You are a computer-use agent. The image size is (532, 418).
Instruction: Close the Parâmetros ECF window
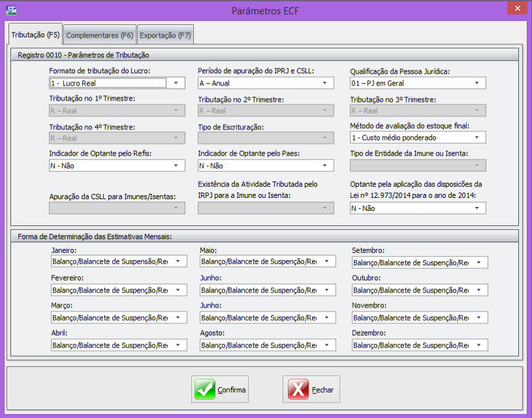coord(516,9)
